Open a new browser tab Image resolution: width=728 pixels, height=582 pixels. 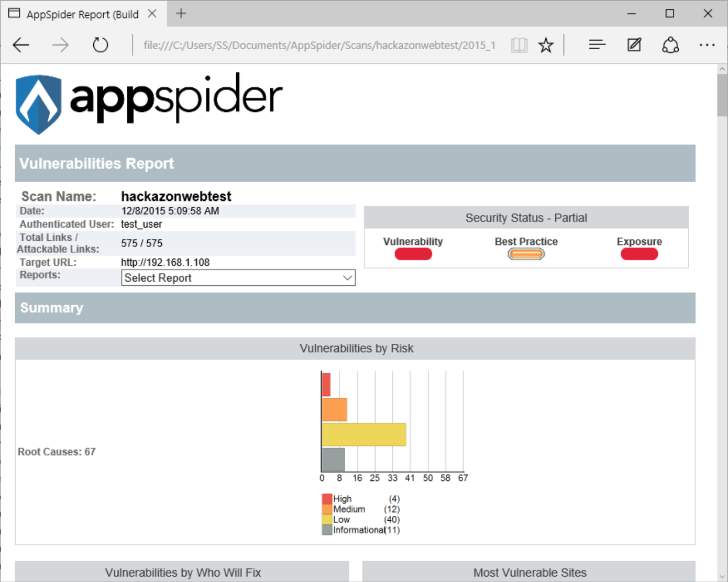[x=181, y=14]
